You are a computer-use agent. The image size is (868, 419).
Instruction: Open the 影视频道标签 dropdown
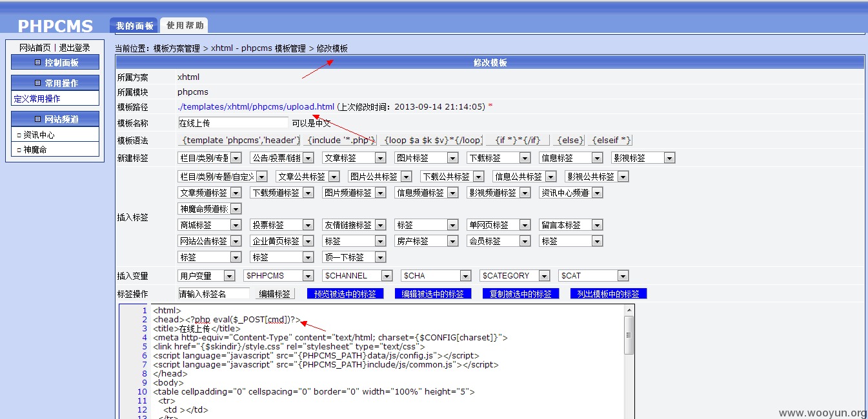[x=499, y=193]
